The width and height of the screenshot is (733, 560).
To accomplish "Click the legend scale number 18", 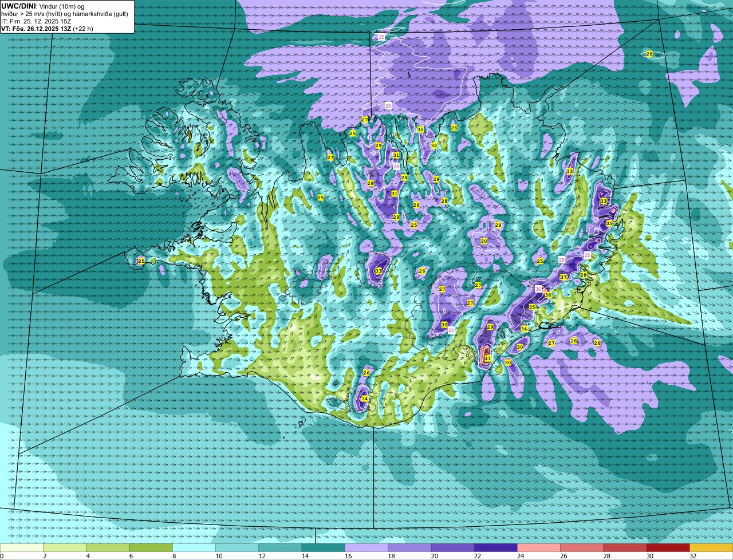I will click(x=391, y=556).
